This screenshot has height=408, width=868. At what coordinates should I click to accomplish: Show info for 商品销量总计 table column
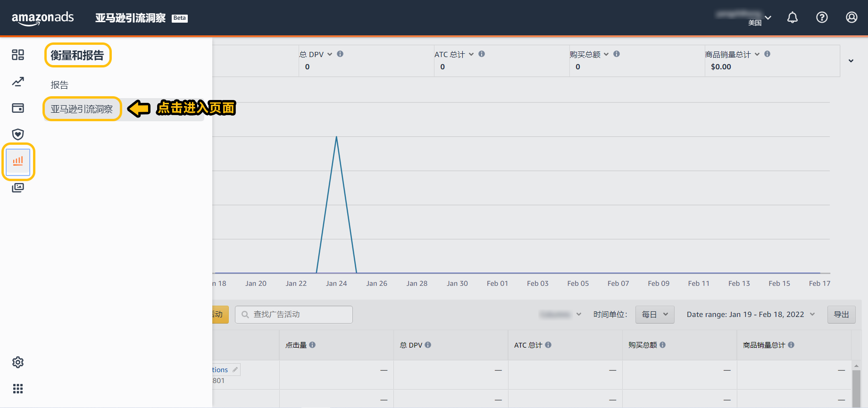click(791, 345)
